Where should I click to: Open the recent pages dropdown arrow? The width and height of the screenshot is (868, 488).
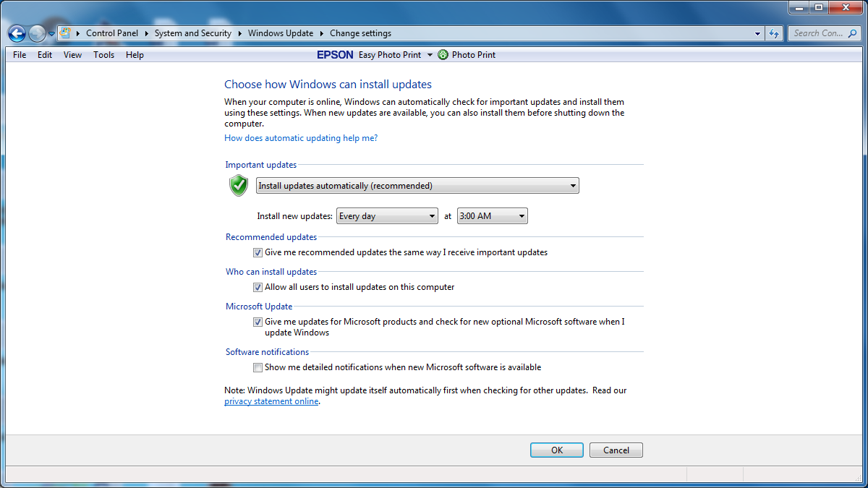tap(51, 34)
